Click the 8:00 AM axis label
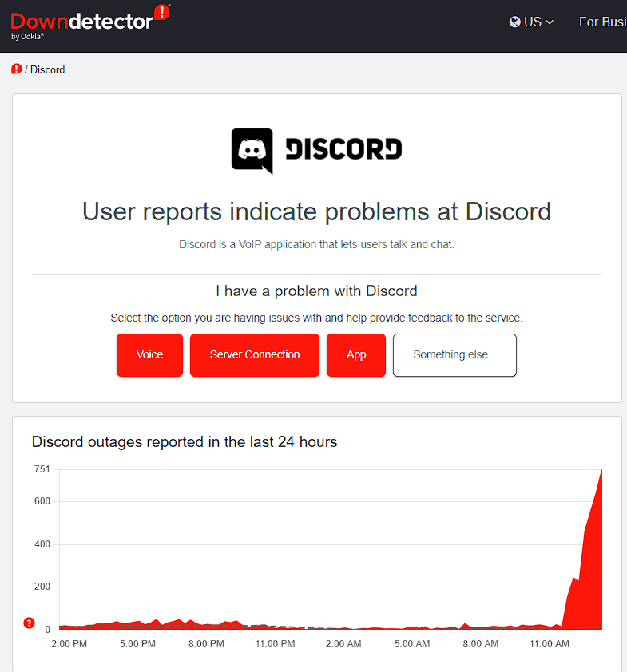The image size is (627, 672). 481,644
